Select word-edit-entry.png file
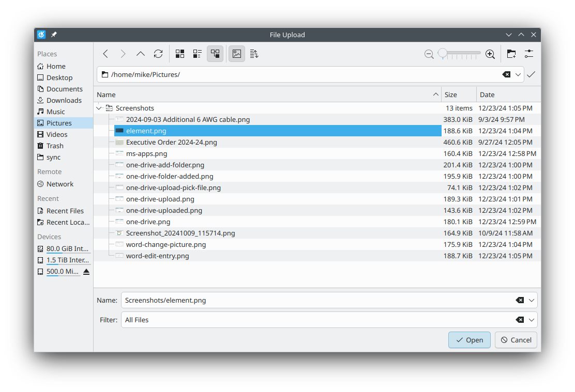 [317, 256]
